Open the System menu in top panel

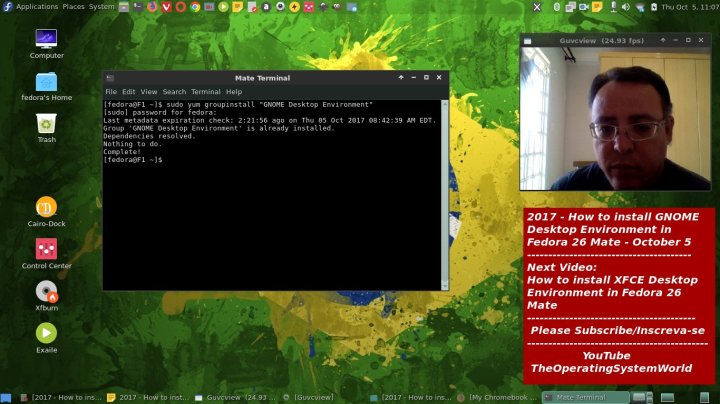tap(102, 7)
